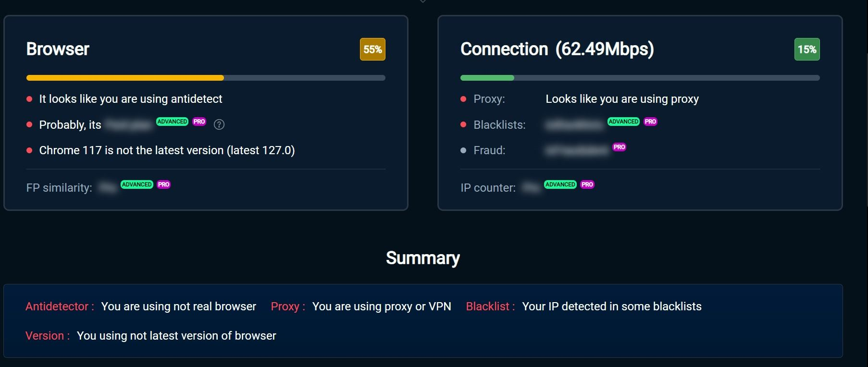The image size is (868, 367).
Task: Click the PRO badge beside FP similarity
Action: click(164, 184)
